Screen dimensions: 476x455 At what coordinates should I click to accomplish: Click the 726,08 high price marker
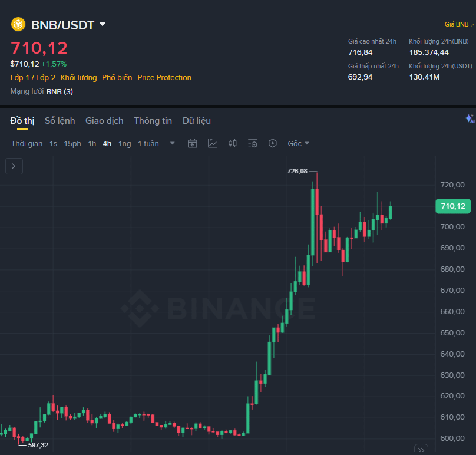297,172
